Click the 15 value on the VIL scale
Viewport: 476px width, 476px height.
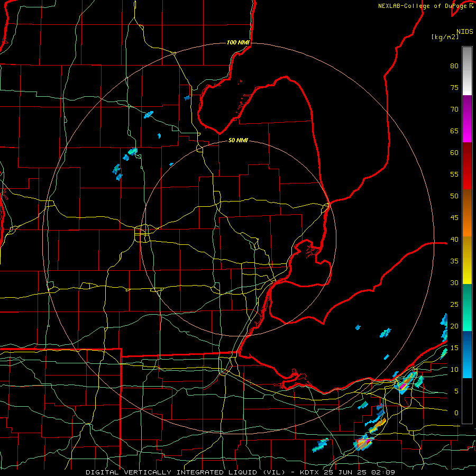(454, 348)
